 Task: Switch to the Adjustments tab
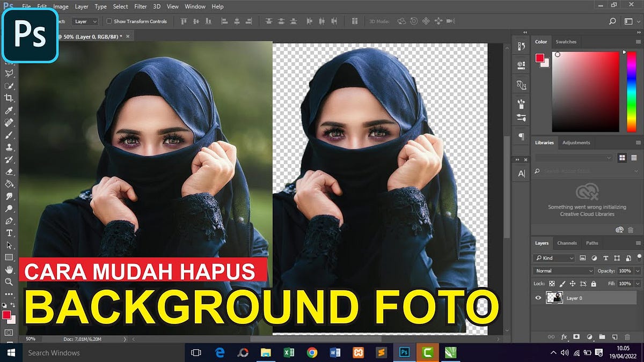click(x=576, y=143)
